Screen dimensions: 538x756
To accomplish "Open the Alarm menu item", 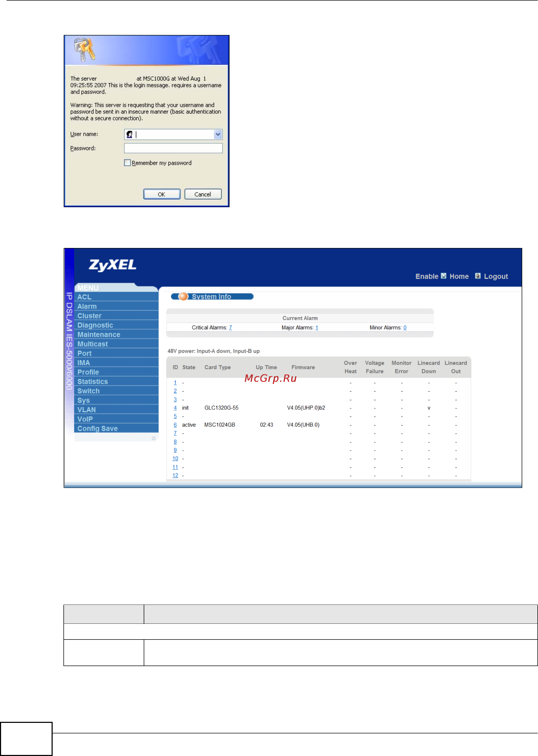I will pyautogui.click(x=87, y=307).
